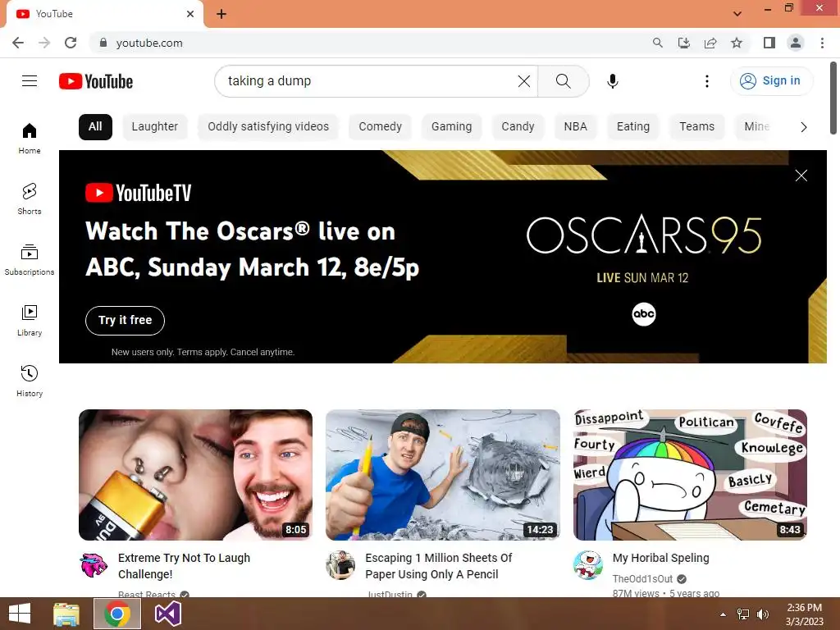This screenshot has height=630, width=840.
Task: Open the Windows Start button
Action: 20,614
